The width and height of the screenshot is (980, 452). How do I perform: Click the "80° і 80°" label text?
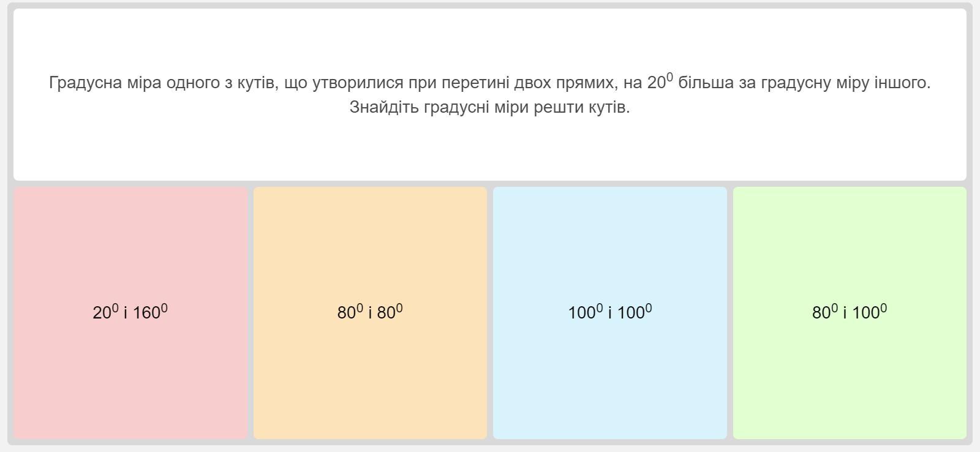click(x=370, y=312)
